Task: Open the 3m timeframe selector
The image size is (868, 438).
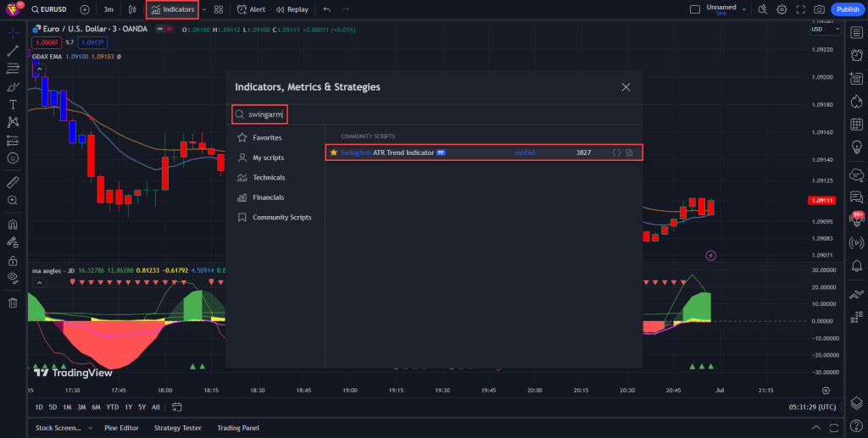Action: click(108, 9)
